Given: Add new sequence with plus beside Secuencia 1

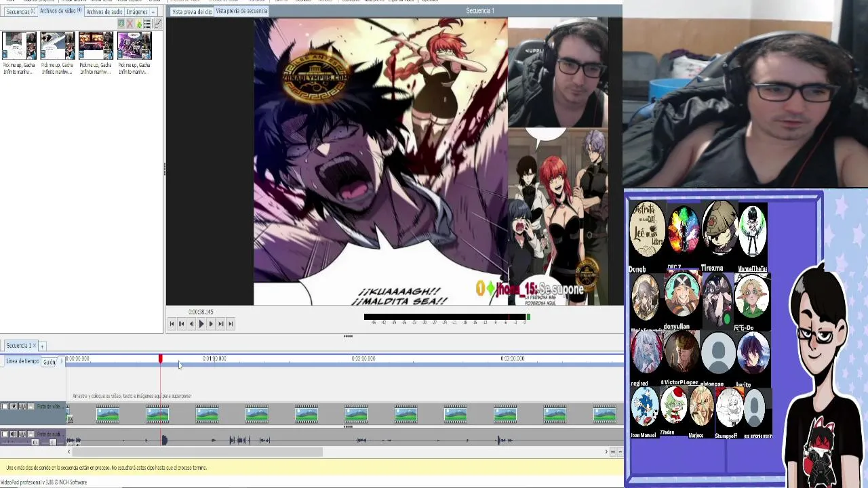Looking at the screenshot, I should [42, 346].
